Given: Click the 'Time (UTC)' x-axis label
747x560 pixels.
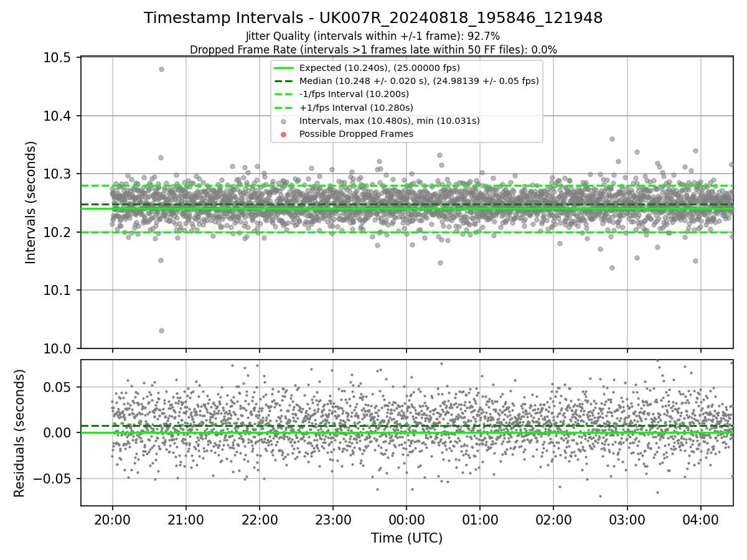Looking at the screenshot, I should 406,538.
